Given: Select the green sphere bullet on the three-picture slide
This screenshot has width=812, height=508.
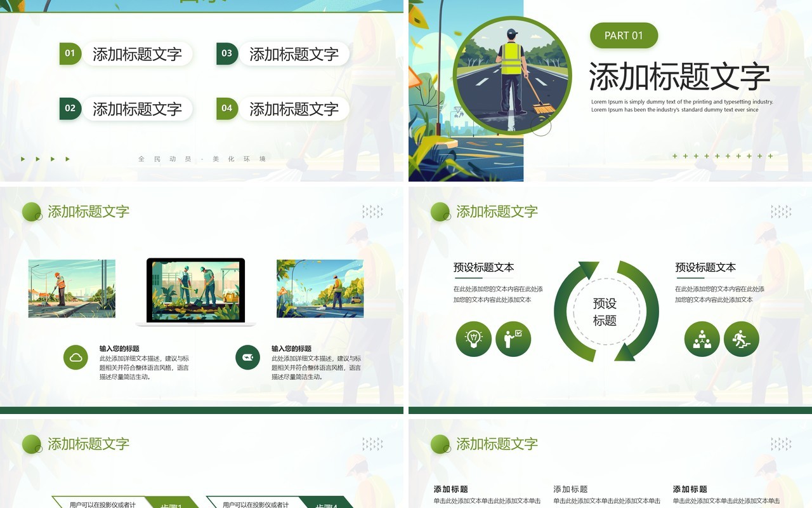Looking at the screenshot, I should tap(32, 212).
